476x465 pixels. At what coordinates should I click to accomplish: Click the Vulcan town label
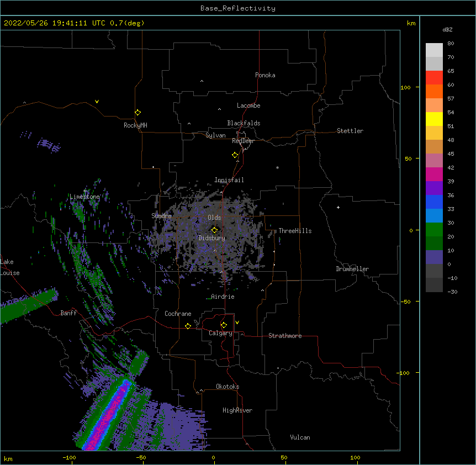(x=300, y=437)
